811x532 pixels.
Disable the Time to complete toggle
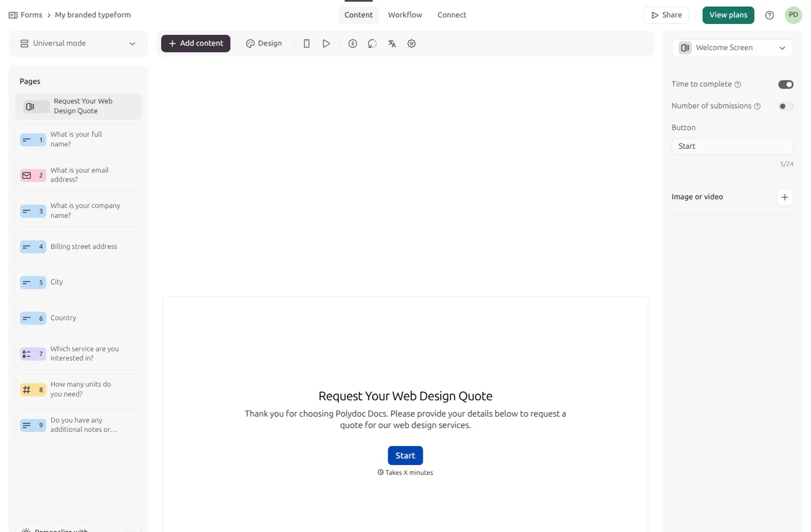(785, 84)
